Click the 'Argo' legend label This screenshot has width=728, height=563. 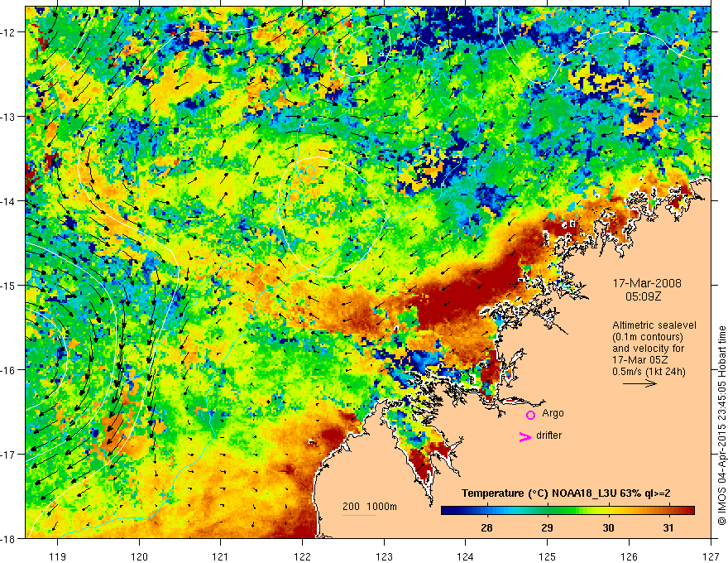[x=553, y=413]
